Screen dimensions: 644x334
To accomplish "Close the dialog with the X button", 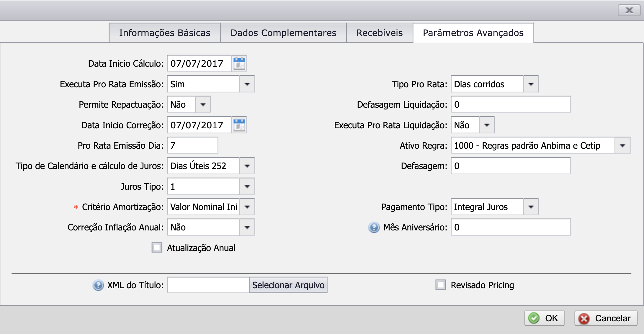I will 629,10.
